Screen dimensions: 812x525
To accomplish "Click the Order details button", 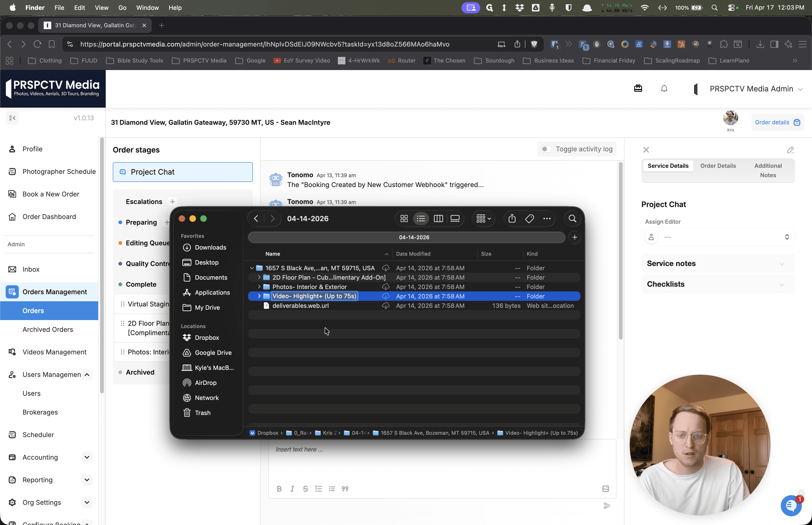I will click(x=777, y=122).
